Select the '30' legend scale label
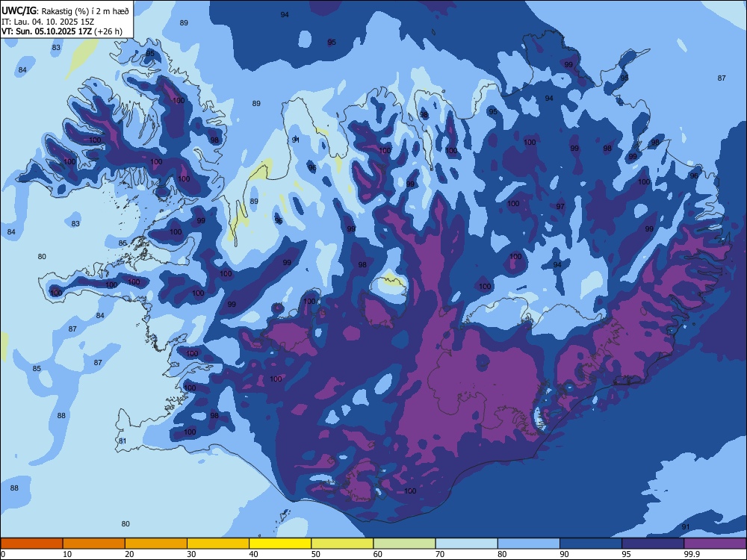 click(x=191, y=554)
